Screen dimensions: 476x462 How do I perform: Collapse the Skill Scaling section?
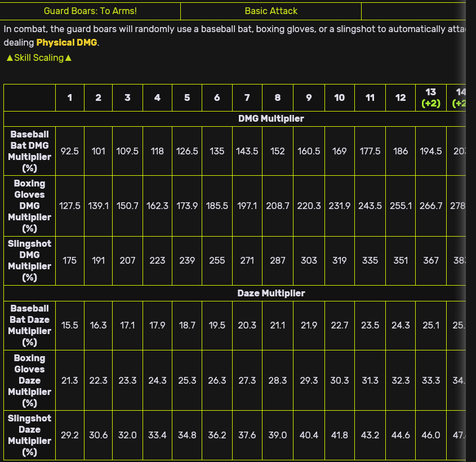tap(39, 57)
